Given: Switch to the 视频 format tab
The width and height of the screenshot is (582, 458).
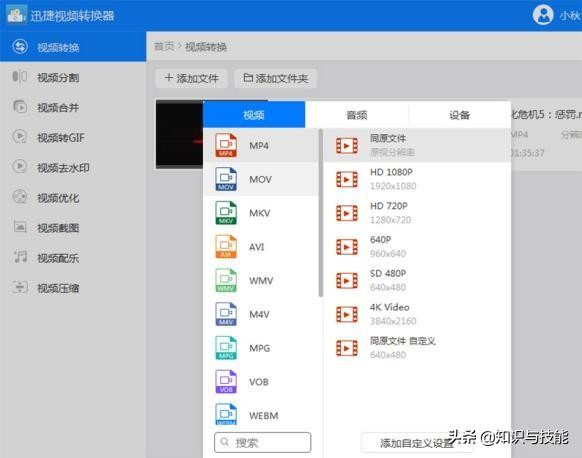Looking at the screenshot, I should pyautogui.click(x=254, y=114).
